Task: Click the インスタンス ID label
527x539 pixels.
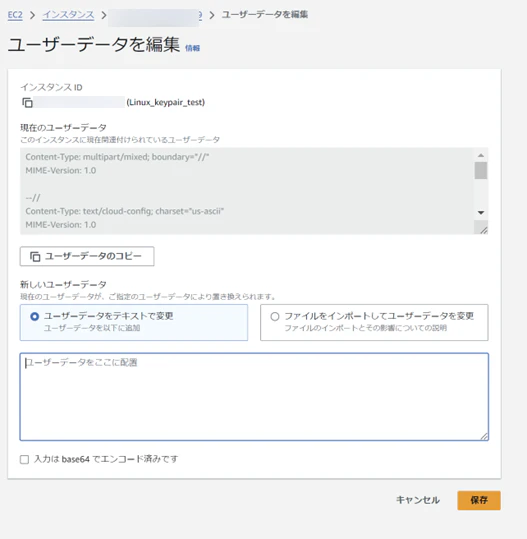Action: point(51,87)
